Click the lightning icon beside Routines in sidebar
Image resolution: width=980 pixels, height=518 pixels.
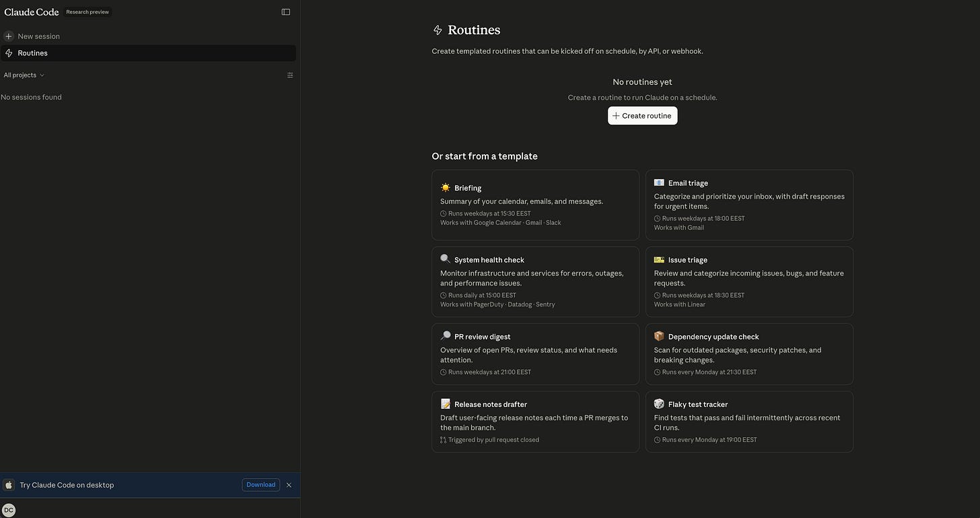[x=9, y=53]
